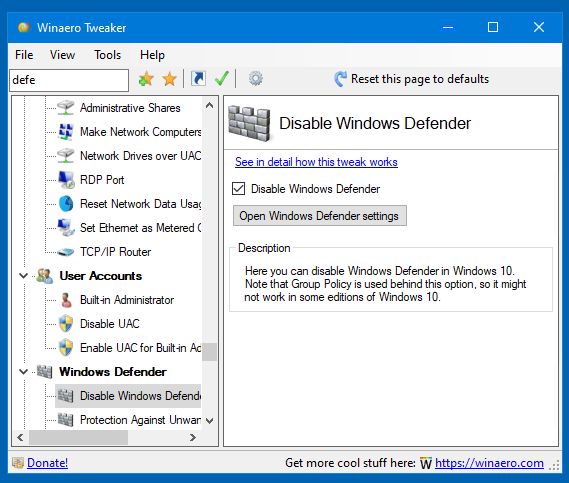Click the User Accounts people icon
The width and height of the screenshot is (569, 483).
(x=45, y=276)
